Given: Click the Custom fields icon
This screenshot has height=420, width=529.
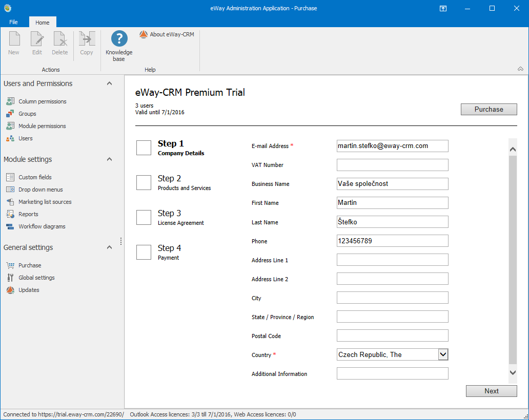Looking at the screenshot, I should (x=10, y=177).
